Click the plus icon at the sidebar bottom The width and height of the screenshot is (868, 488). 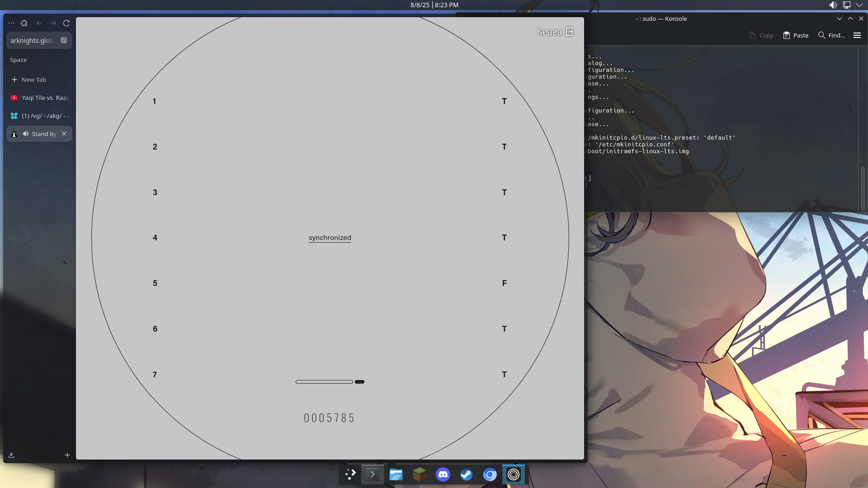click(x=67, y=455)
